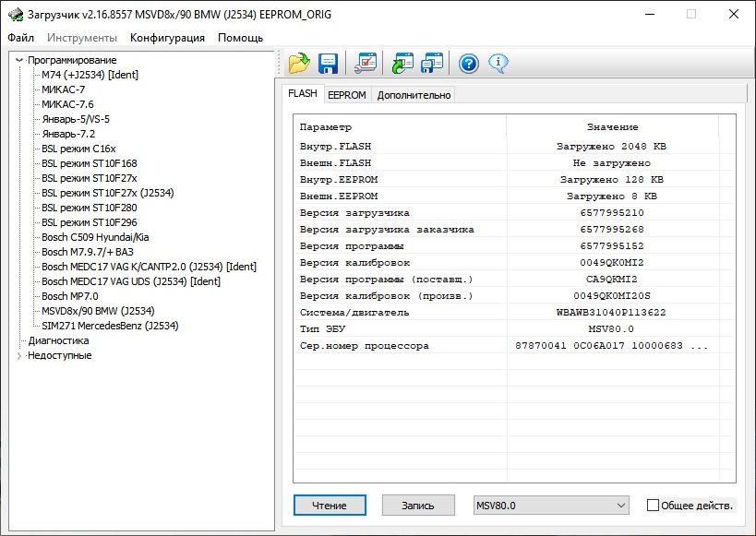
Task: Click the info speech bubble icon
Action: (498, 64)
